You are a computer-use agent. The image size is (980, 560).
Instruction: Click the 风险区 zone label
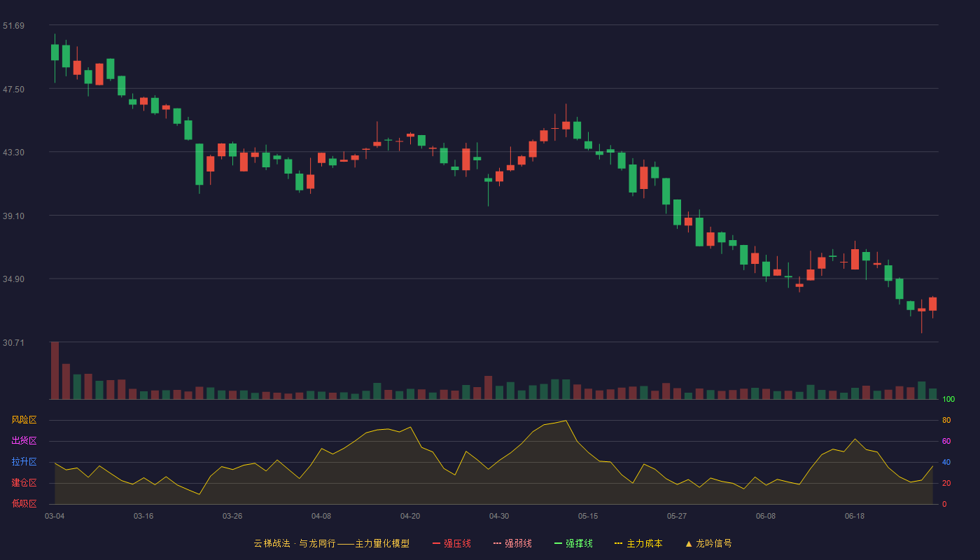coord(24,420)
